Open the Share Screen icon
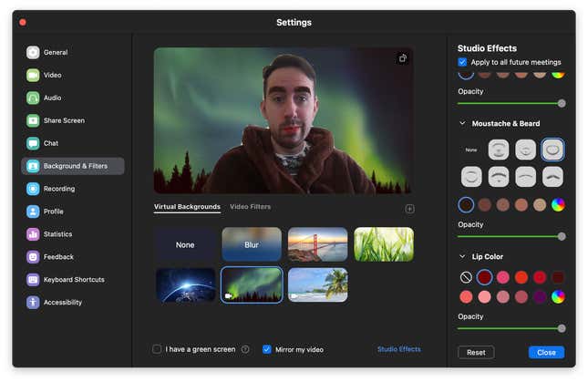Image resolution: width=588 pixels, height=382 pixels. pos(33,120)
